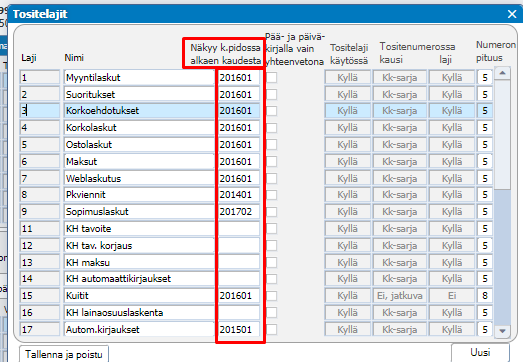Click period field 201401 for Pkviennit
This screenshot has height=362, width=523.
coord(239,195)
